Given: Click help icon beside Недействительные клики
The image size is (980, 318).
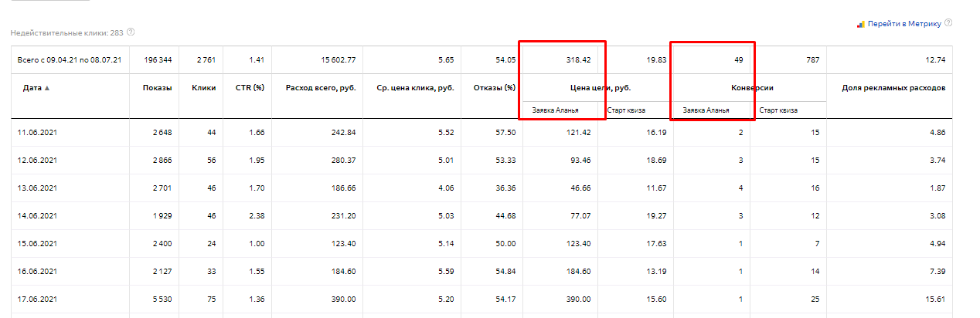Looking at the screenshot, I should click(131, 32).
